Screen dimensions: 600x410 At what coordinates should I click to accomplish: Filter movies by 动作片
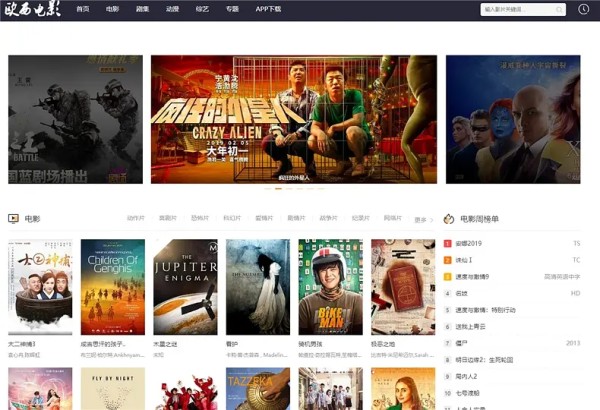click(x=136, y=218)
